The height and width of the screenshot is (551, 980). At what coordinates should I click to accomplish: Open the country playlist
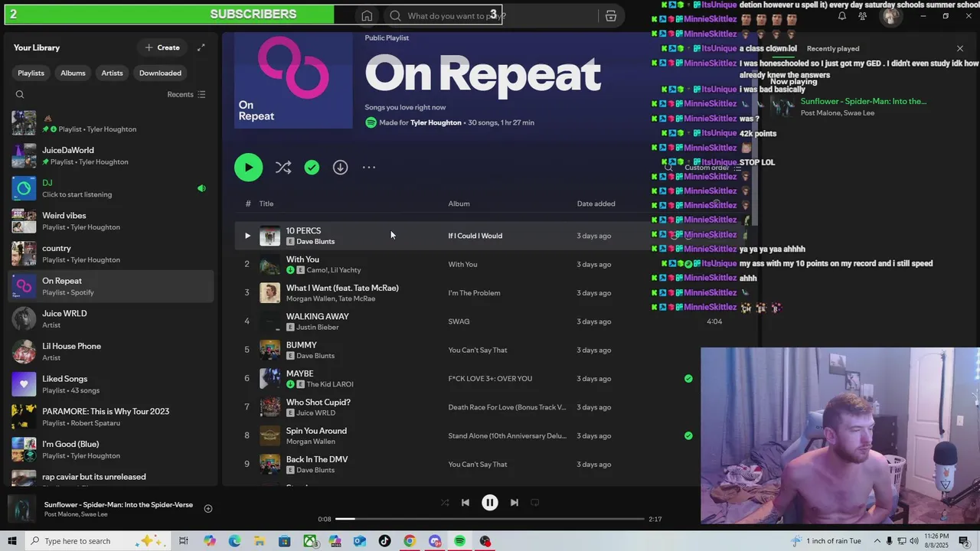(x=111, y=253)
